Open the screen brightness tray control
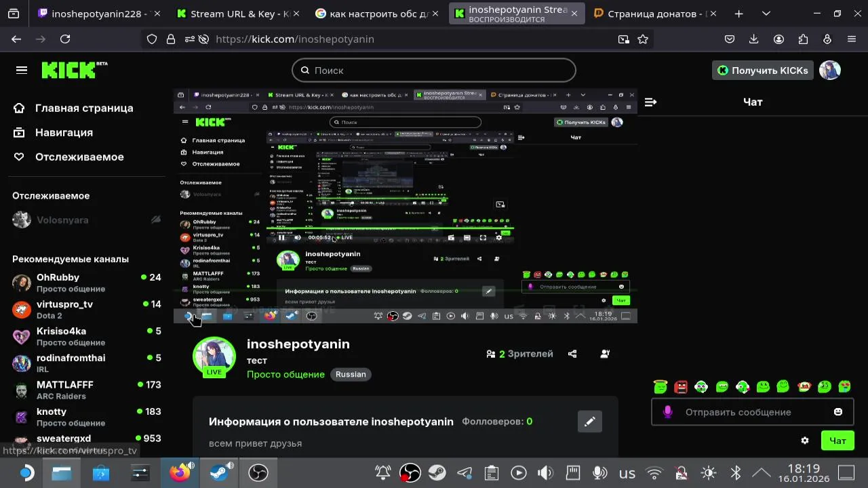The width and height of the screenshot is (868, 488). (708, 472)
